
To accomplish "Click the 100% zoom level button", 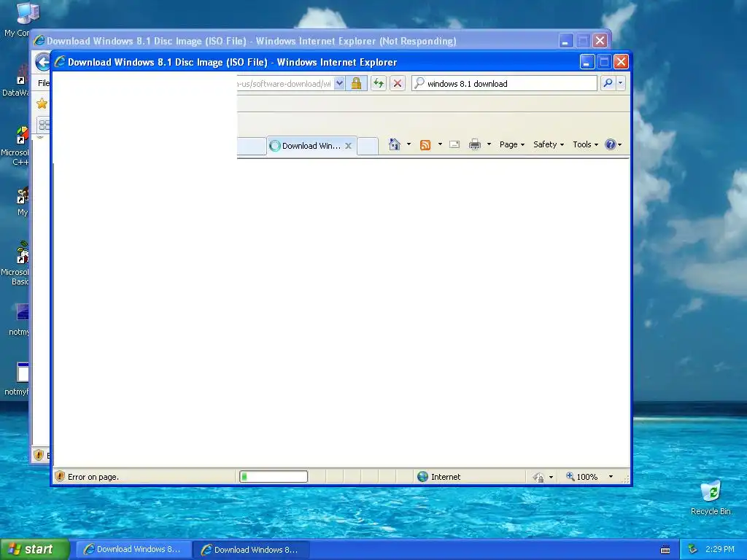I will coord(581,477).
